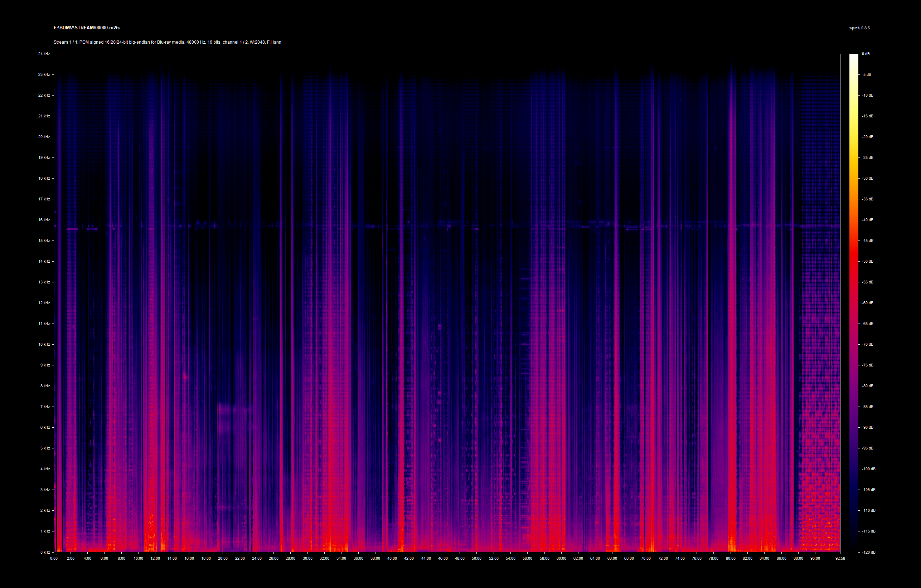Select the 0:00 time marker

click(54, 558)
